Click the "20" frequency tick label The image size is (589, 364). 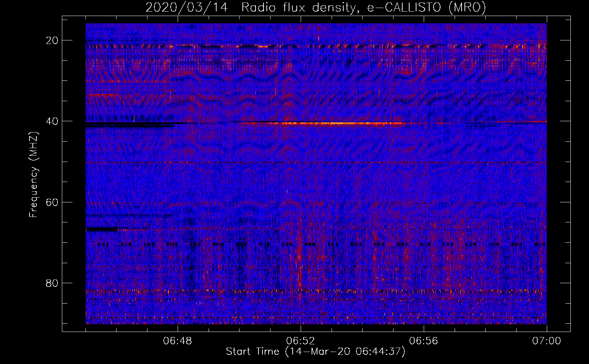pos(52,40)
